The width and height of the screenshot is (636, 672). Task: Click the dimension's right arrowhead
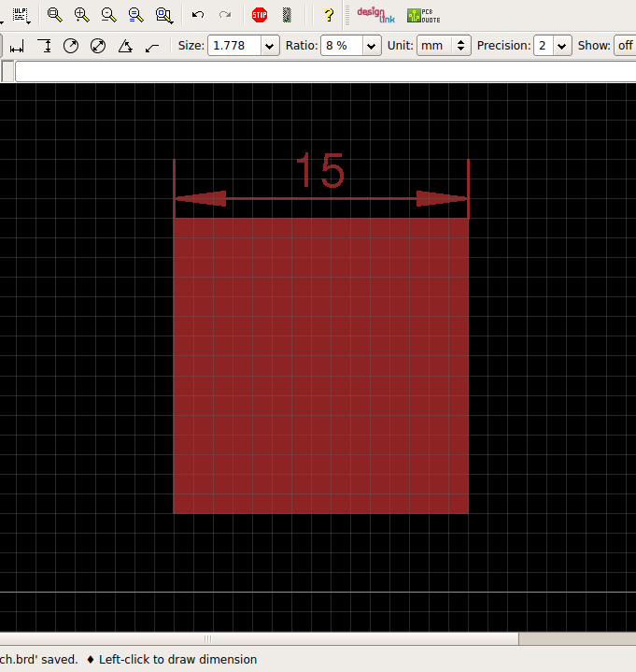442,198
